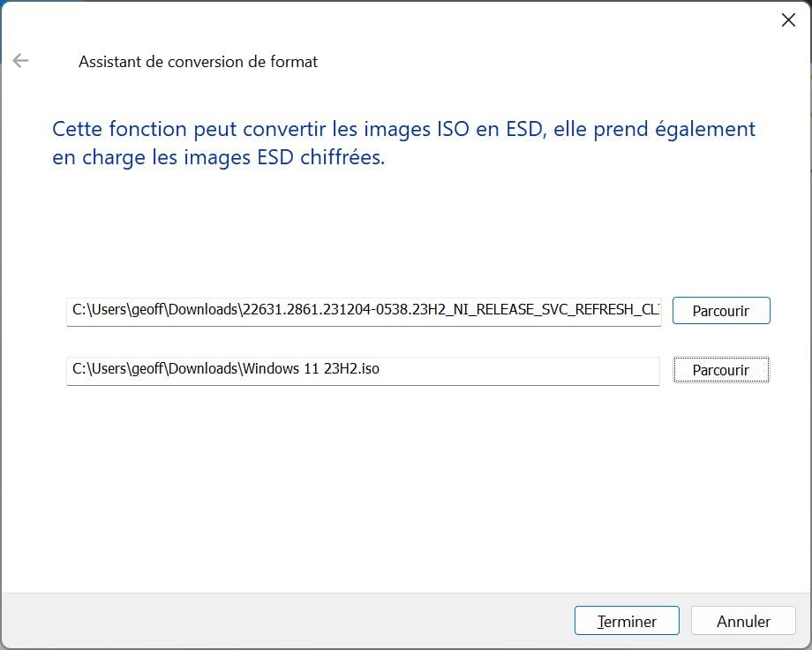Click the Terminer button to finish
Image resolution: width=812 pixels, height=650 pixels.
click(x=627, y=621)
